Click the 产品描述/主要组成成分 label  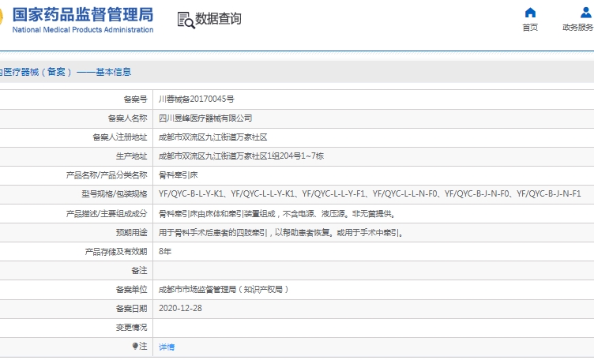[107, 214]
